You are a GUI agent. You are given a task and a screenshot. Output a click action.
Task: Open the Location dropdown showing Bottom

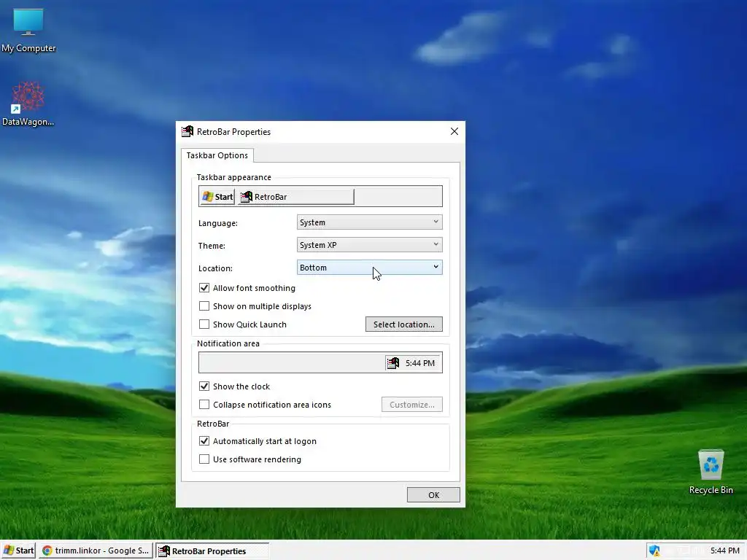[x=369, y=268]
